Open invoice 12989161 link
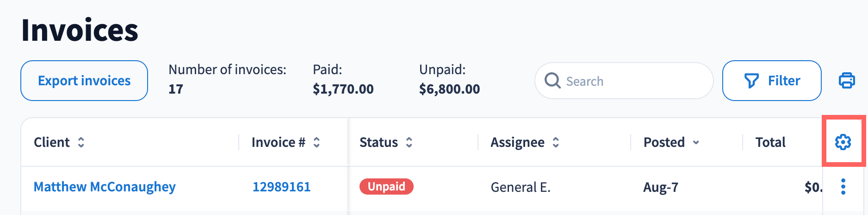The width and height of the screenshot is (868, 215). click(281, 187)
